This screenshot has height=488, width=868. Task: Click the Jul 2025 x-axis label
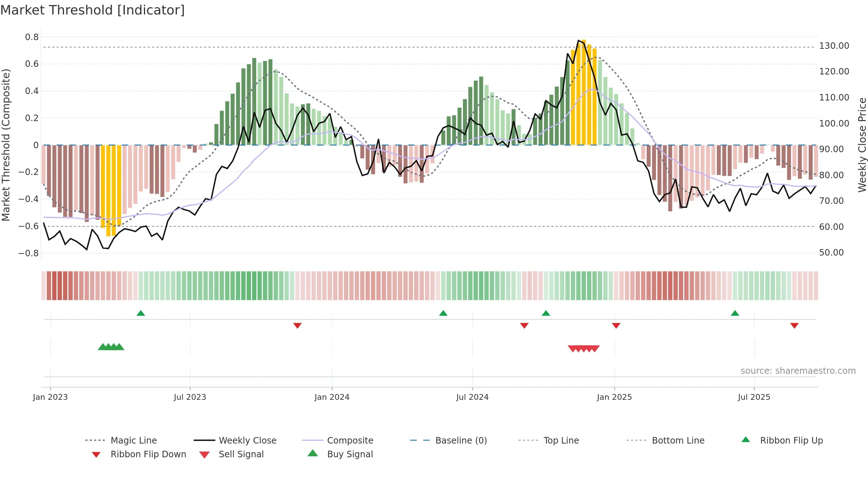(x=754, y=397)
